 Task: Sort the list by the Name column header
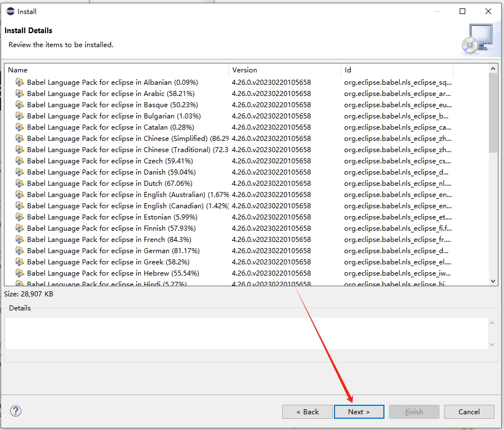point(117,70)
